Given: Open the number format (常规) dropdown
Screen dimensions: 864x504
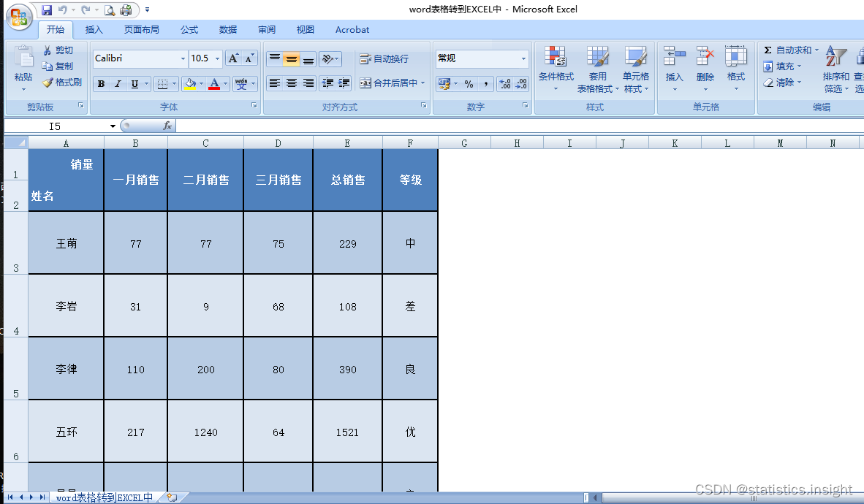Looking at the screenshot, I should point(523,58).
